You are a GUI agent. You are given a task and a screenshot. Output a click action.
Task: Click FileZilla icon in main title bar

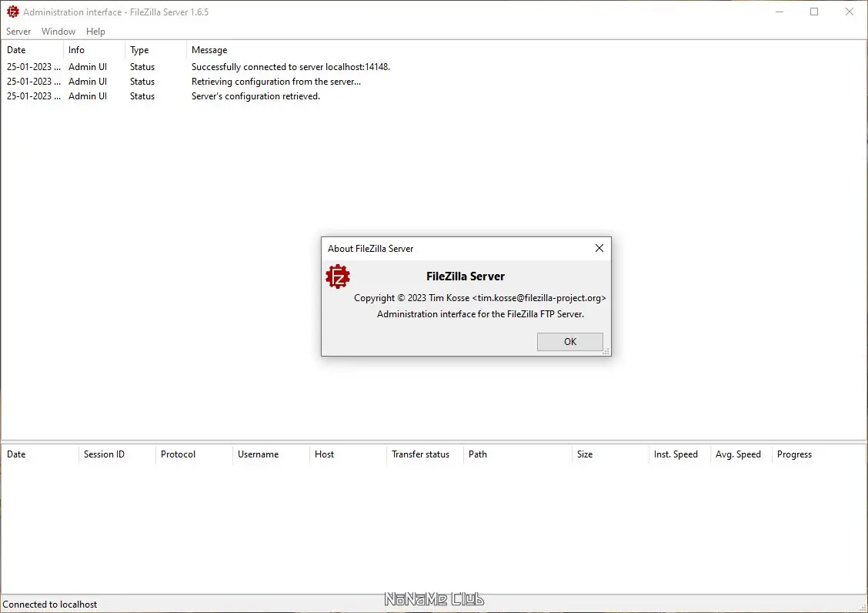[x=13, y=12]
